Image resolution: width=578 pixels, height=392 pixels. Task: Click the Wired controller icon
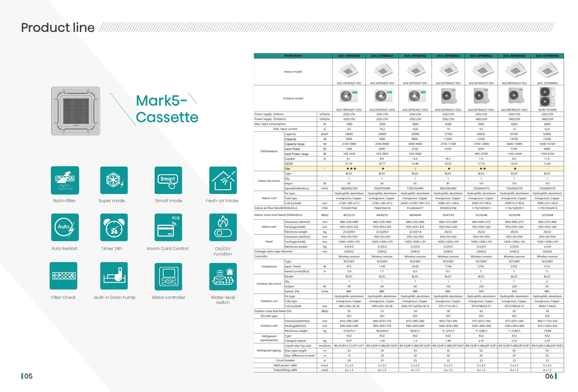coord(168,276)
